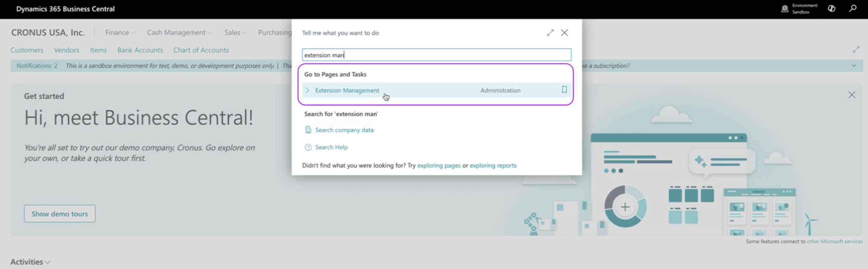Open other Microsoft services link
Viewport: 868px width, 269px height.
point(834,241)
